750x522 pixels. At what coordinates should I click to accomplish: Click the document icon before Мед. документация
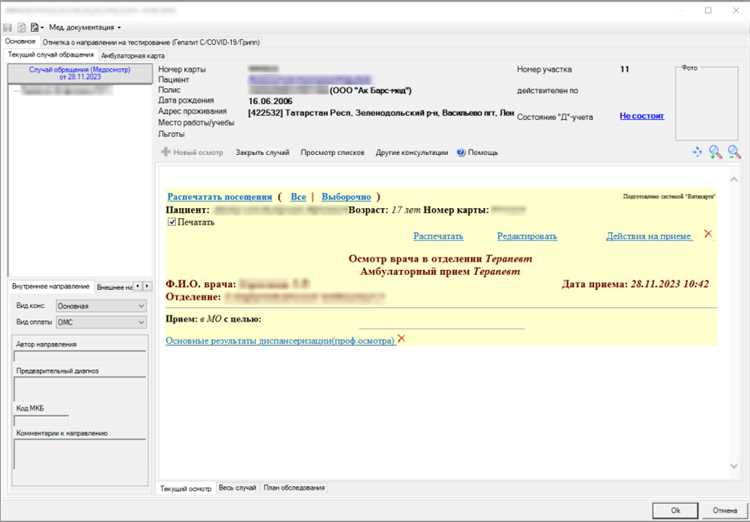coord(34,28)
